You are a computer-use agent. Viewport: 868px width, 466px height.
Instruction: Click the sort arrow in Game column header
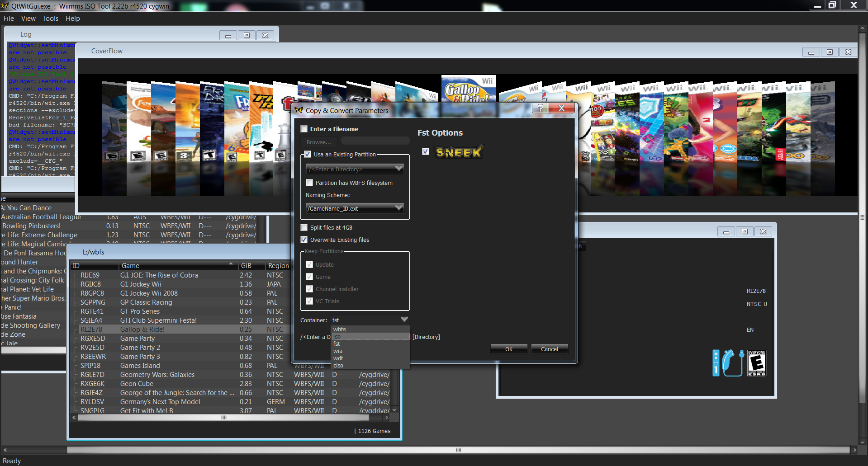(x=231, y=264)
